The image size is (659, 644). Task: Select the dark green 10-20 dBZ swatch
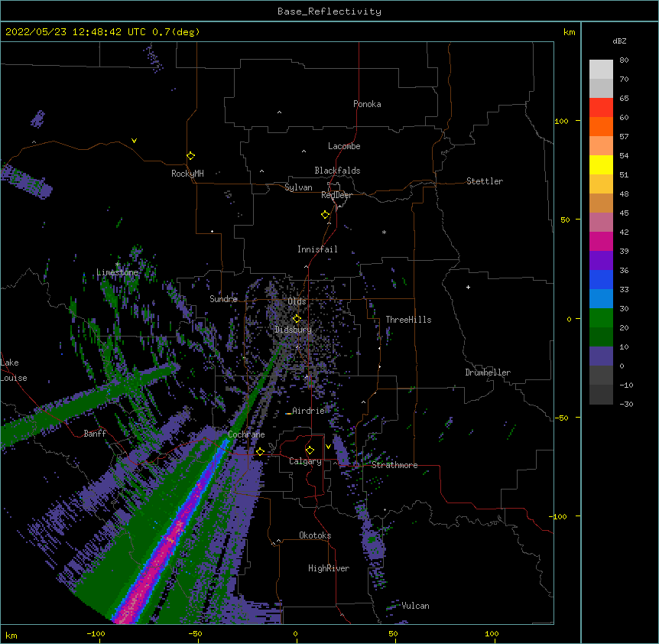pos(601,337)
